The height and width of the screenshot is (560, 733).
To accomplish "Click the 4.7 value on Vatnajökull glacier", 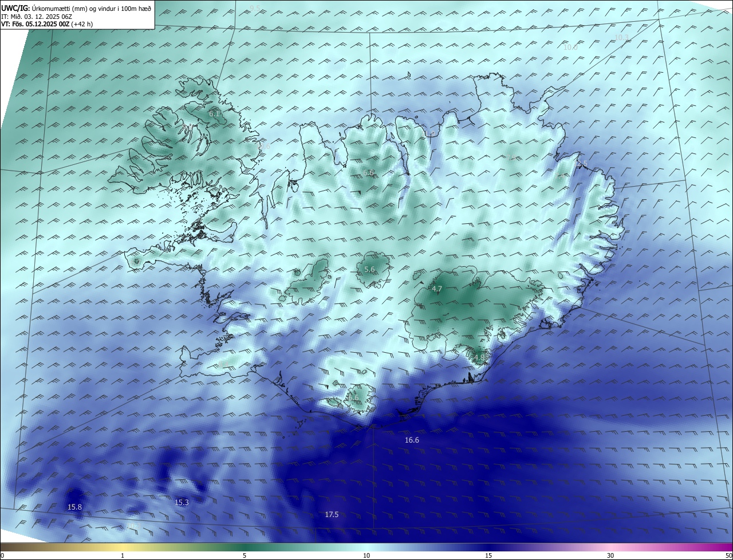I will click(x=437, y=289).
